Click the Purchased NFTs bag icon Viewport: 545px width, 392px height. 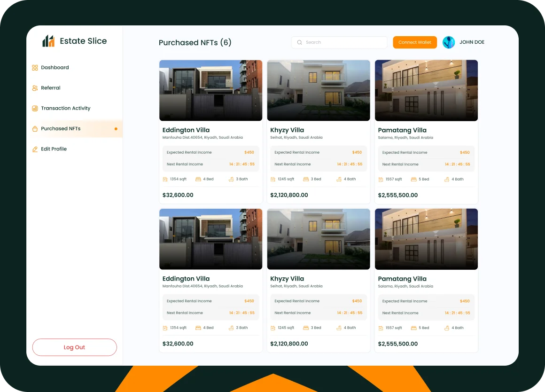35,129
